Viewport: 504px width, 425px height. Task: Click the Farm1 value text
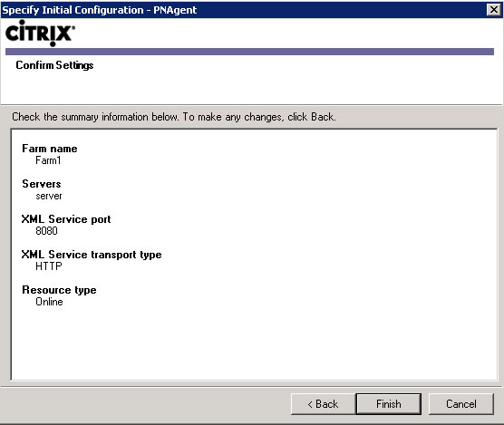click(x=48, y=160)
